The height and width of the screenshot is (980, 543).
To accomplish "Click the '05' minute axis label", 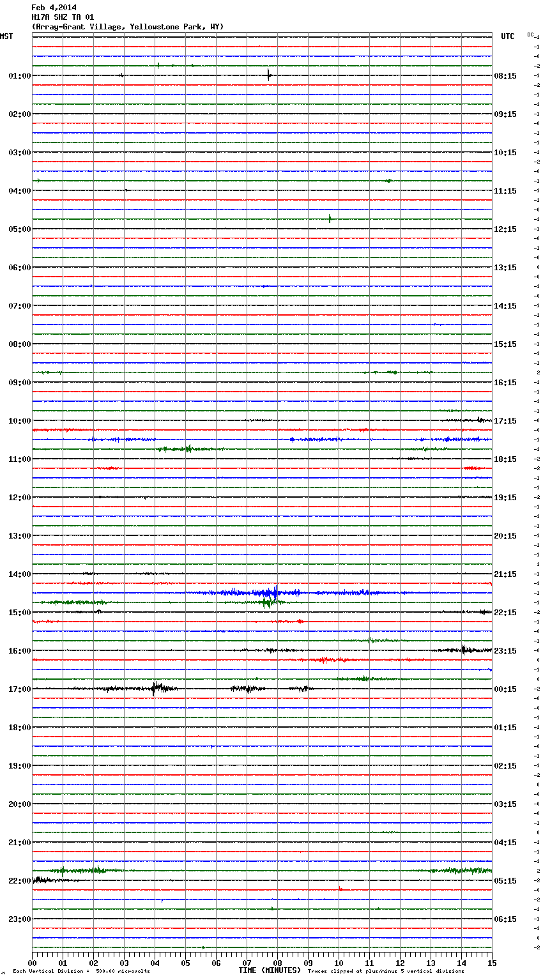I will [185, 963].
